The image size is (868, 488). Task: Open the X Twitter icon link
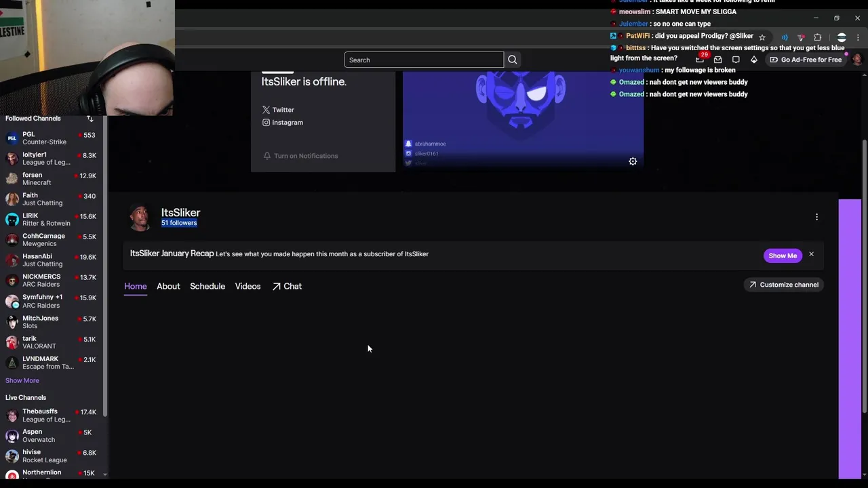click(x=266, y=110)
